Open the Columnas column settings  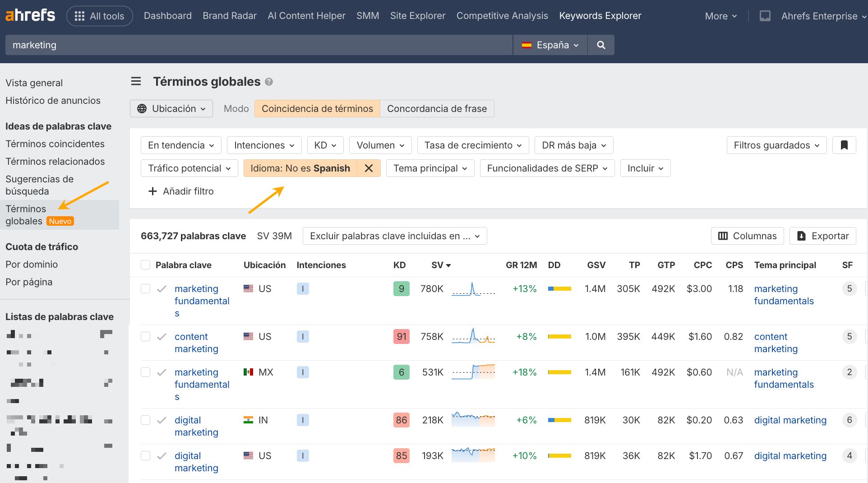click(747, 236)
